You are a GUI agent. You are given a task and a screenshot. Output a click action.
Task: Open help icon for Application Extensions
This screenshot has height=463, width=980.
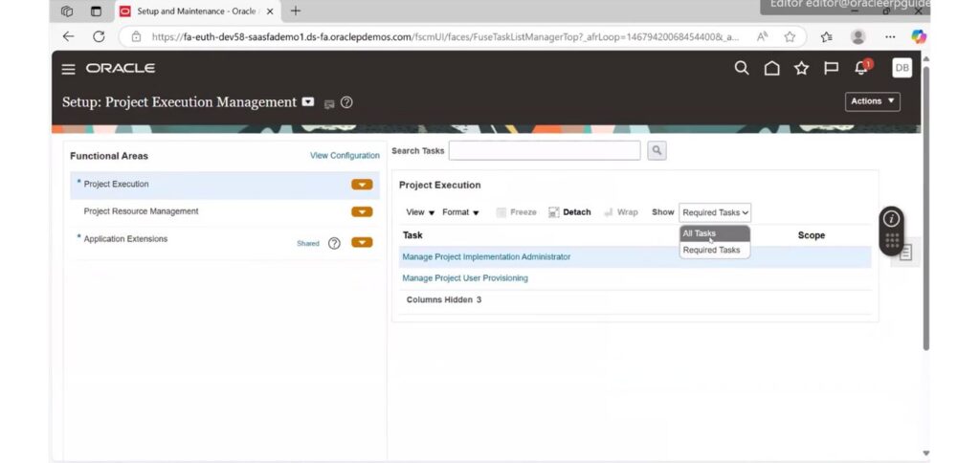(334, 243)
